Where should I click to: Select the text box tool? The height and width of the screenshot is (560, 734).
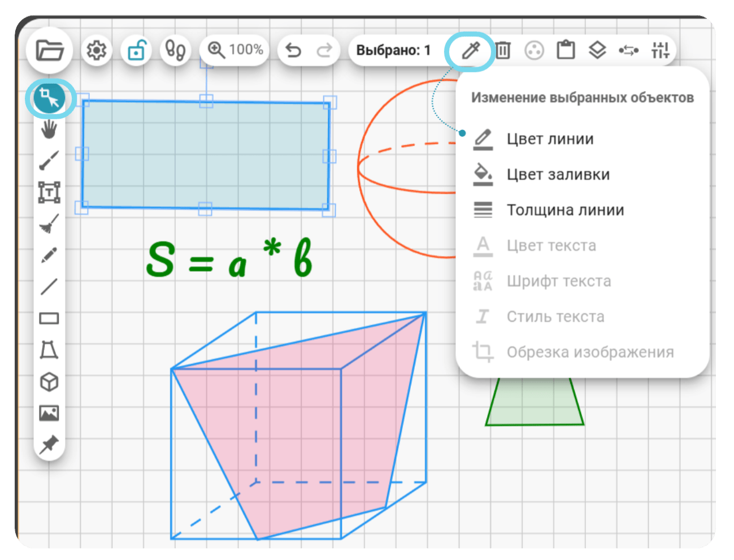(49, 192)
